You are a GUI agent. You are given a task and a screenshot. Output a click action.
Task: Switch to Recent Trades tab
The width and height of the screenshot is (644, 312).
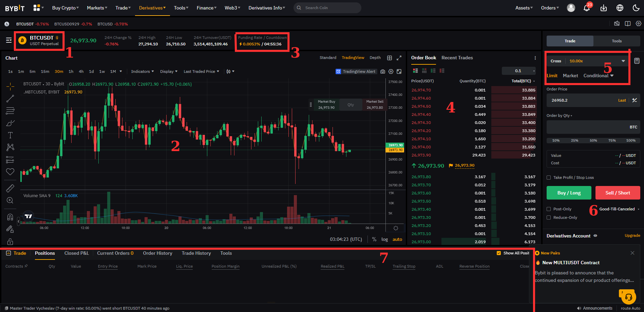(457, 58)
